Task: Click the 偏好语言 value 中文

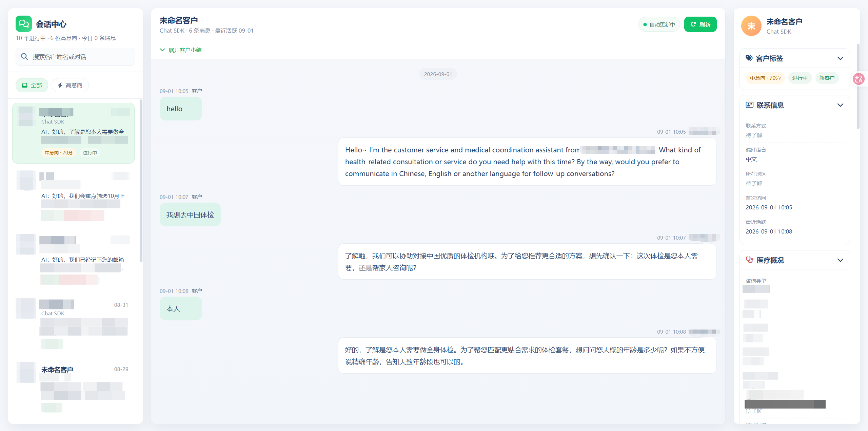Action: (x=751, y=159)
